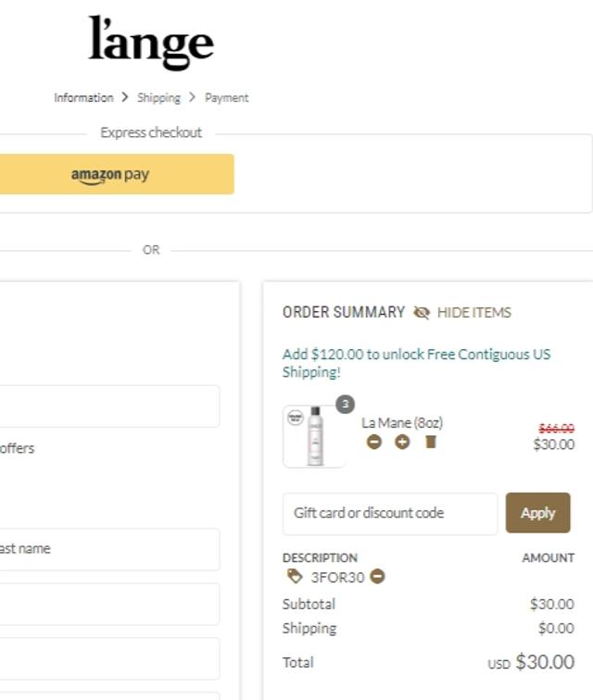Toggle the HIDE ITEMS text link
This screenshot has height=700, width=593.
[x=473, y=313]
